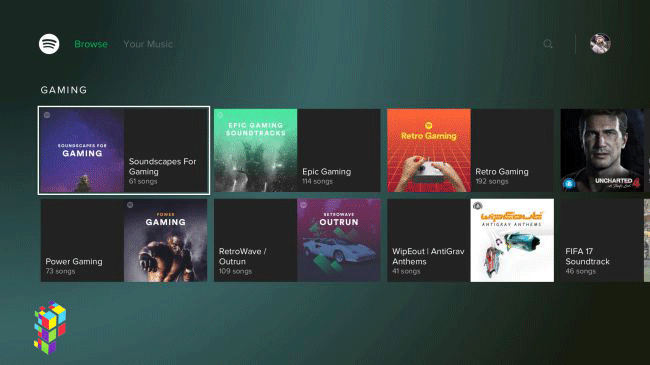Open Soundscapes For Gaming playlist cover
This screenshot has width=650, height=365.
click(82, 151)
